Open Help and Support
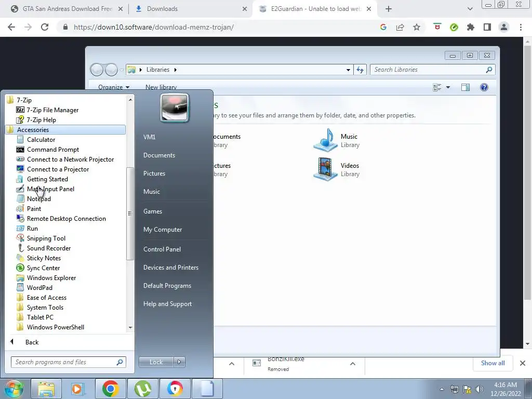This screenshot has width=532, height=399. (167, 304)
